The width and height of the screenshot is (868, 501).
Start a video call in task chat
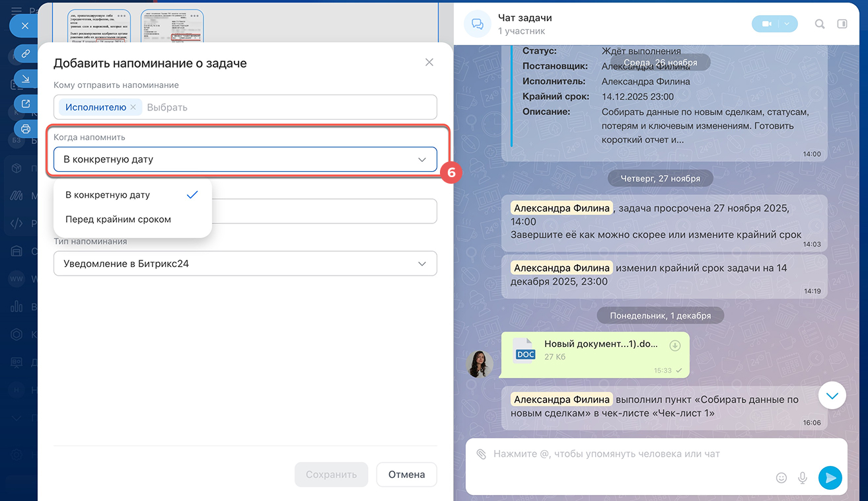(766, 24)
